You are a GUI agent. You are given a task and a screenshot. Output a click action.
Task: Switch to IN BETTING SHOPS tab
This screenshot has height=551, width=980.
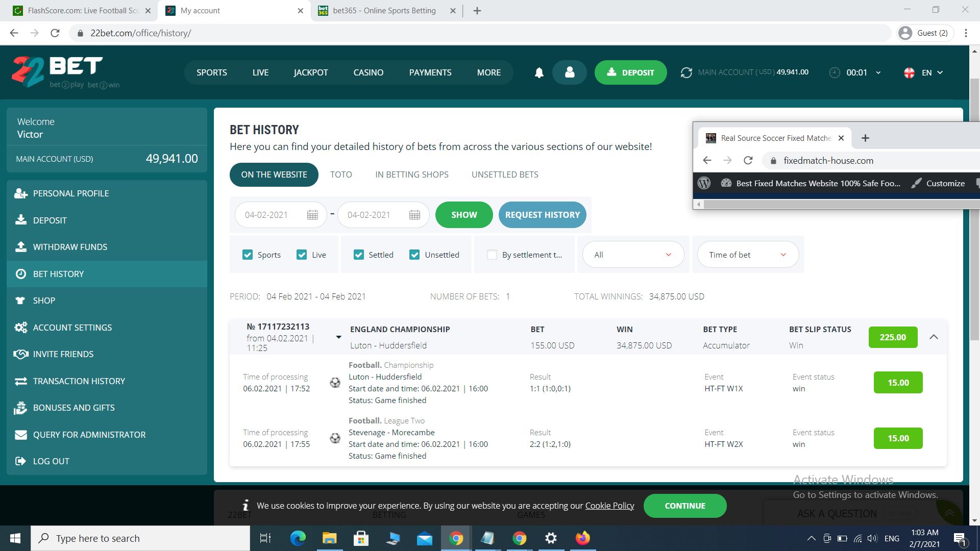tap(412, 174)
